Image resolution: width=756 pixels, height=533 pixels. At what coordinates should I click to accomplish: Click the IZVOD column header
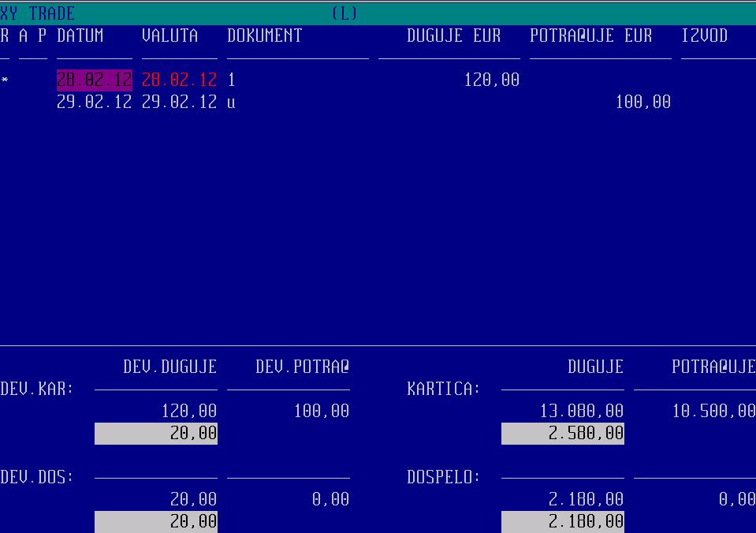click(704, 36)
